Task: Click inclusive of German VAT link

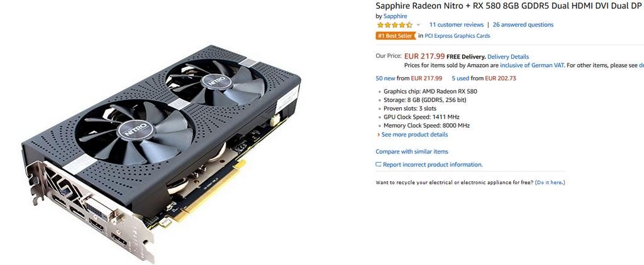Action: 532,65
